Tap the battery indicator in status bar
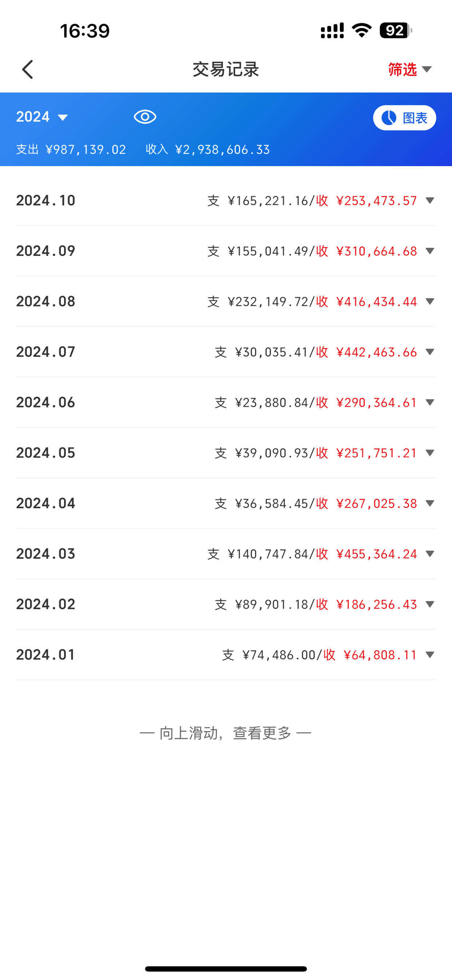Viewport: 452px width, 980px height. tap(396, 31)
